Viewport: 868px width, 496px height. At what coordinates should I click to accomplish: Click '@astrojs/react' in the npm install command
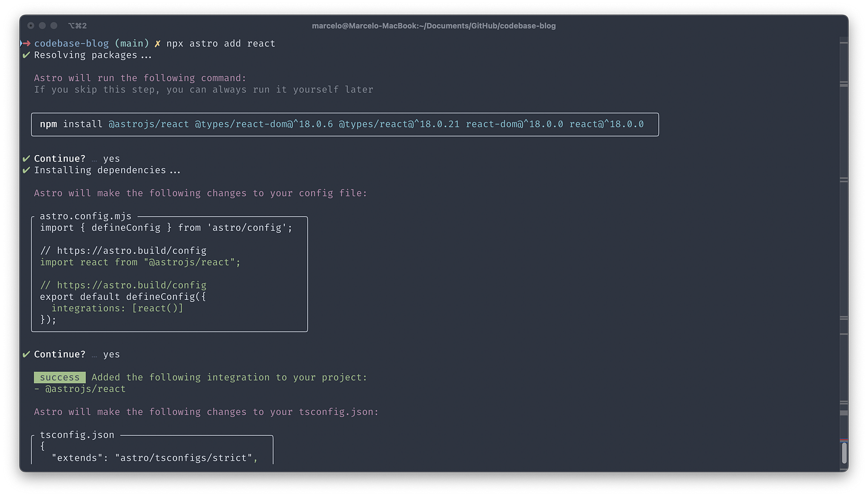pyautogui.click(x=148, y=125)
